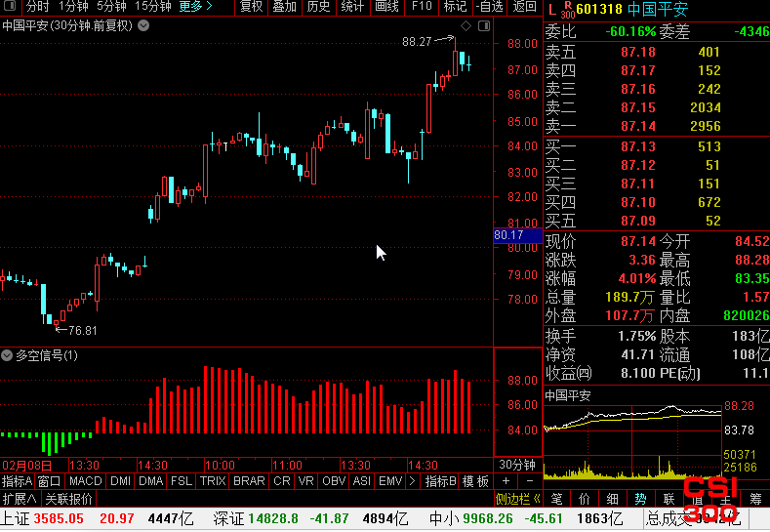Image resolution: width=770 pixels, height=532 pixels.
Task: Expand the 扩展 panel
Action: click(x=20, y=499)
